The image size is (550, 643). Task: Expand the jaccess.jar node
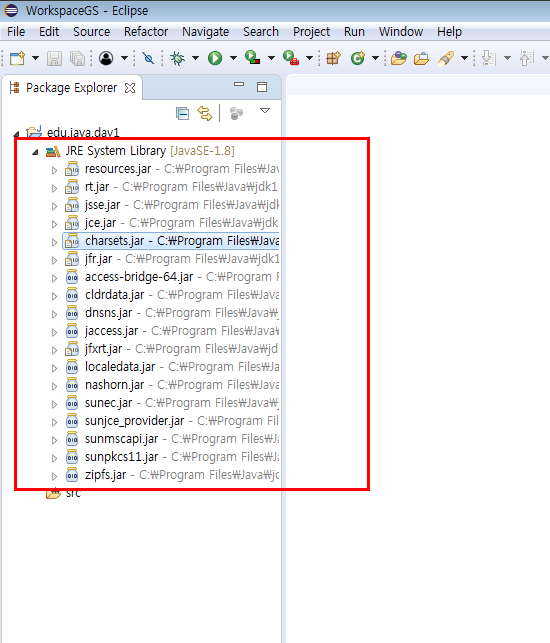tap(54, 332)
